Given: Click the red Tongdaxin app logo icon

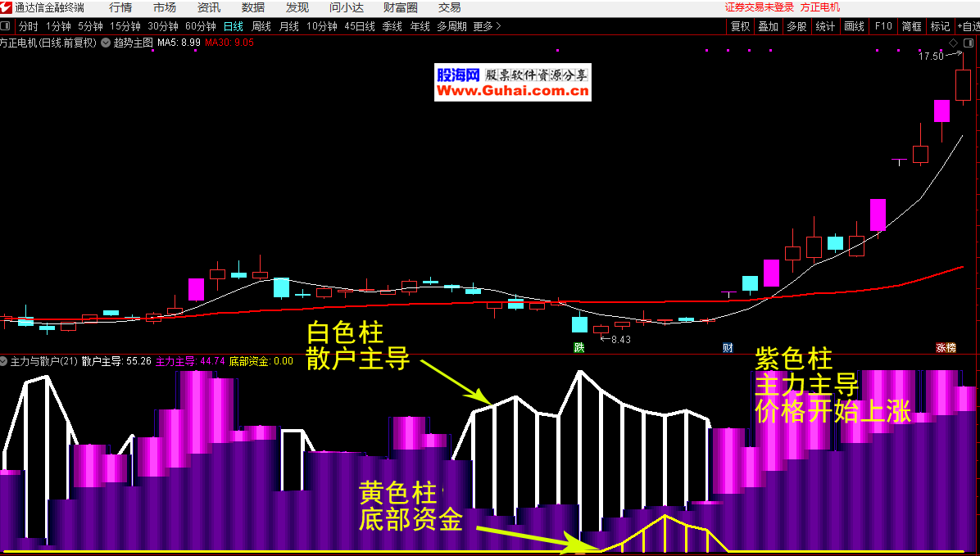Looking at the screenshot, I should (x=7, y=7).
